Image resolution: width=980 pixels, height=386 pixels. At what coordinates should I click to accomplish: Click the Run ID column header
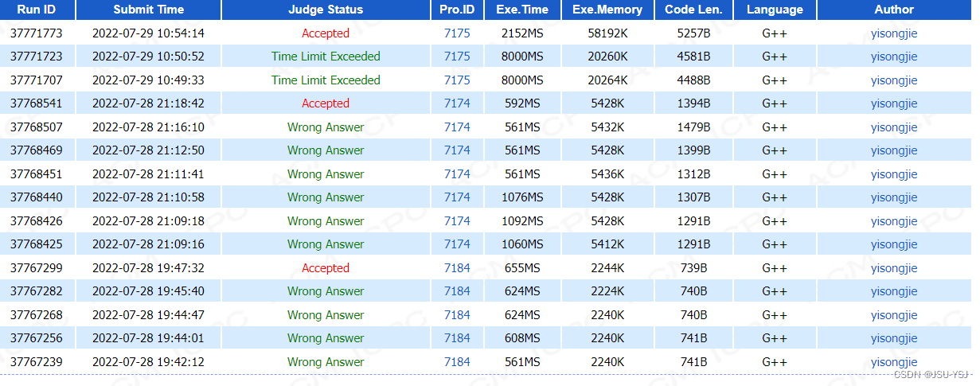point(37,10)
